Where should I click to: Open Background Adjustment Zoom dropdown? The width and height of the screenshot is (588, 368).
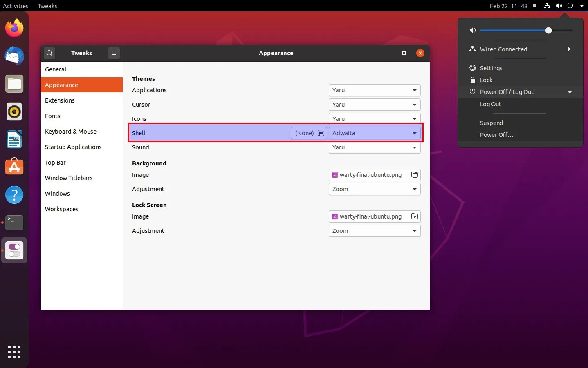[375, 189]
